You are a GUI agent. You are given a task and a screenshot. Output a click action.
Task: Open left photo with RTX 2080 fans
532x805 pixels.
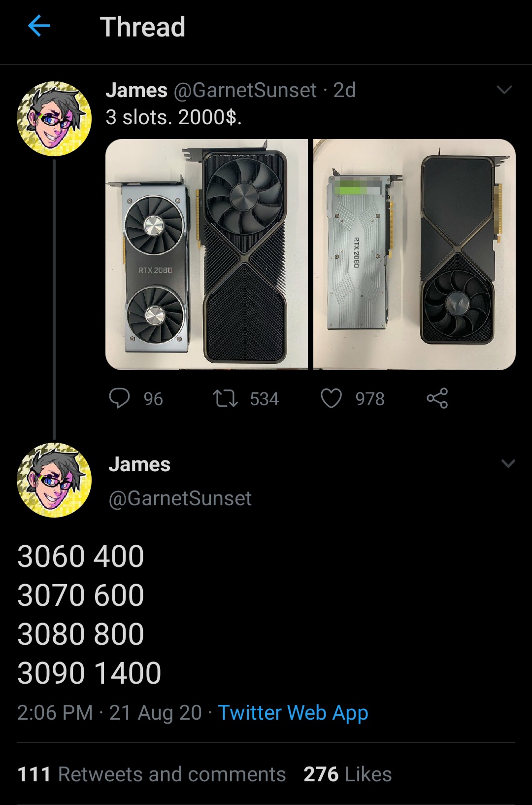click(x=206, y=254)
